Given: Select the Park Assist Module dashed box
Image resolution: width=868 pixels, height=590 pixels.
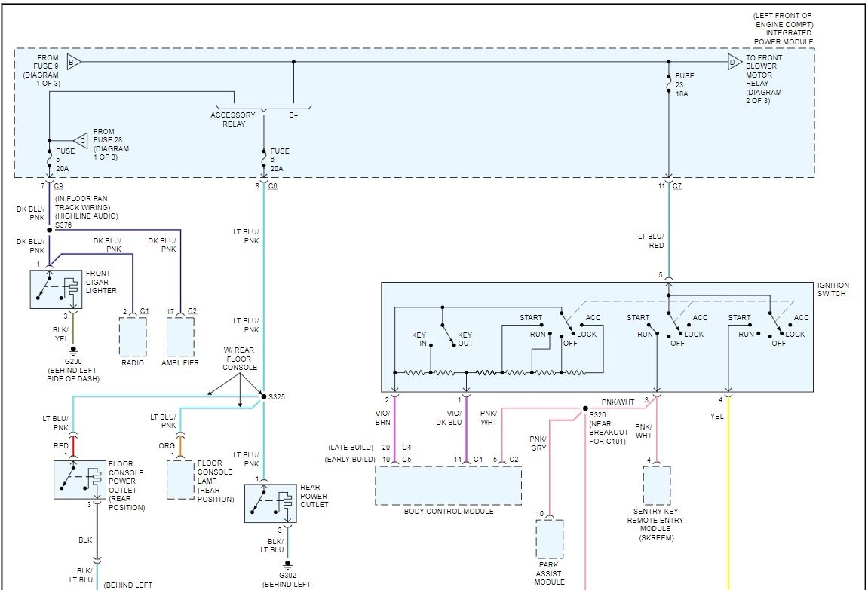Looking at the screenshot, I should pos(550,539).
